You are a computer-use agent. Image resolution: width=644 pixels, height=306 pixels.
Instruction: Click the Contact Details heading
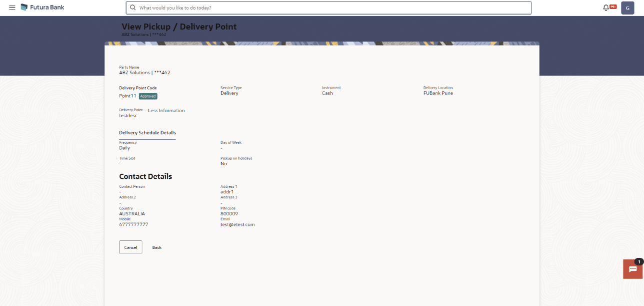click(145, 176)
